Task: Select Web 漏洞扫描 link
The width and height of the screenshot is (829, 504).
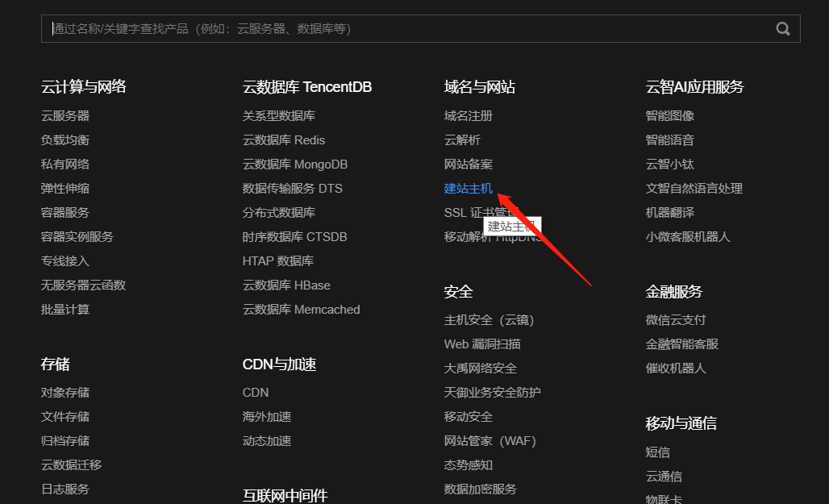Action: pos(482,344)
